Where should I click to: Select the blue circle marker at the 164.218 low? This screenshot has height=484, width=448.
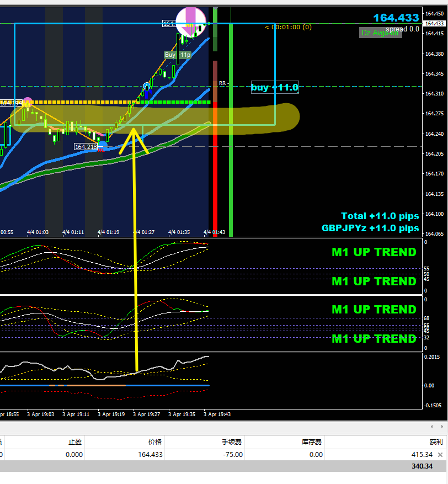pos(102,146)
